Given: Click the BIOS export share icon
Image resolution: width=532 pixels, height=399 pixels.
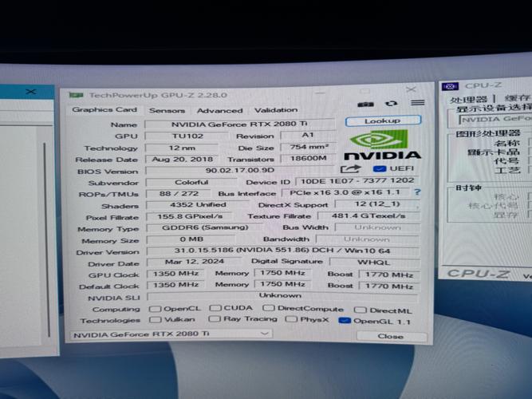Looking at the screenshot, I should [350, 169].
